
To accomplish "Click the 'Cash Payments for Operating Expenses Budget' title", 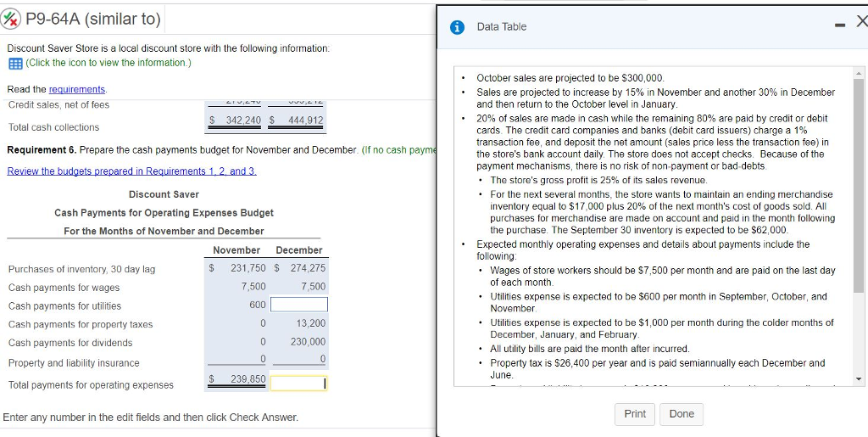I will tap(164, 213).
